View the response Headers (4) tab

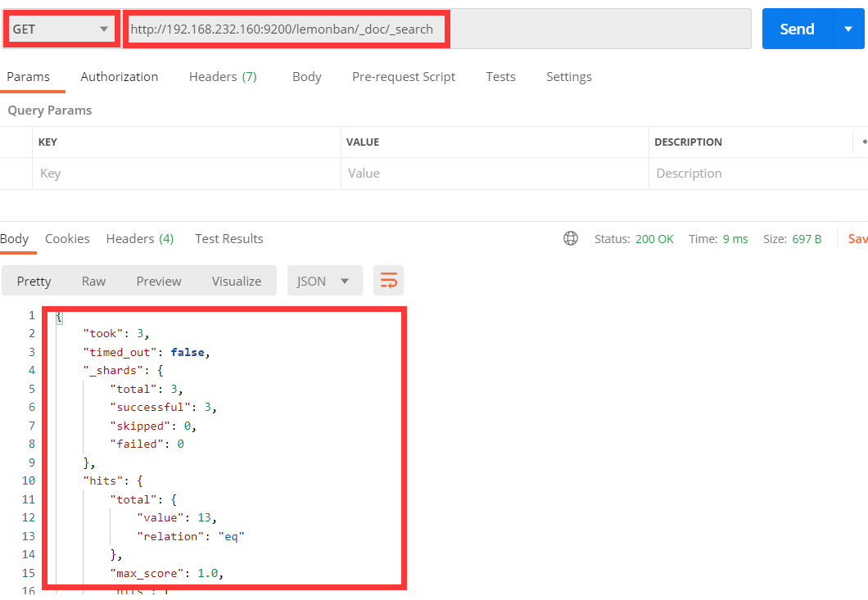[140, 239]
